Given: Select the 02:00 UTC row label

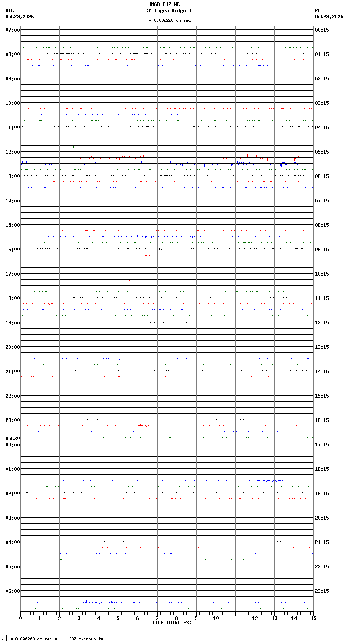Looking at the screenshot, I should pyautogui.click(x=13, y=494).
